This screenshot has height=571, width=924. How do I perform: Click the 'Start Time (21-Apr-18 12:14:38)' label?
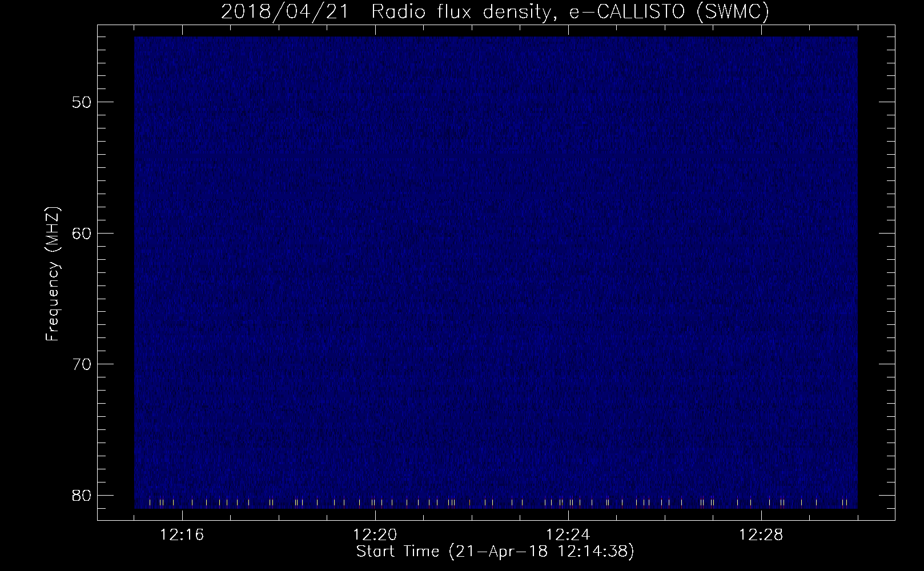495,552
